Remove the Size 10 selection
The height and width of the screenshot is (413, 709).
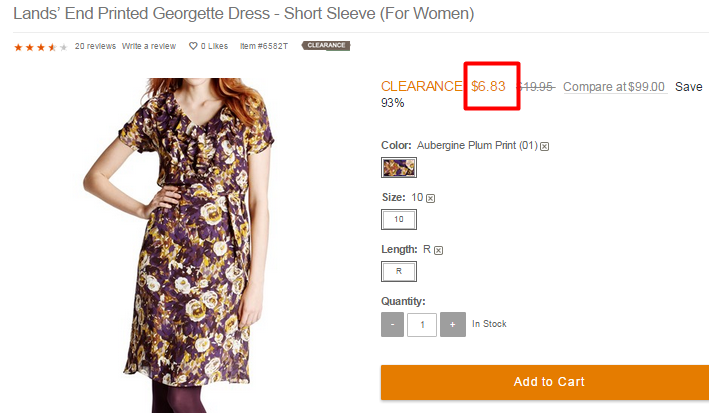coord(430,198)
